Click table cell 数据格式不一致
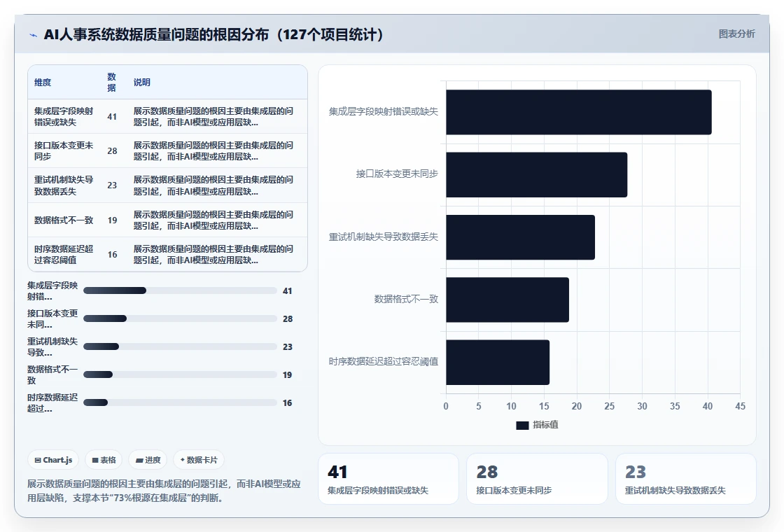The image size is (784, 532). pos(64,220)
